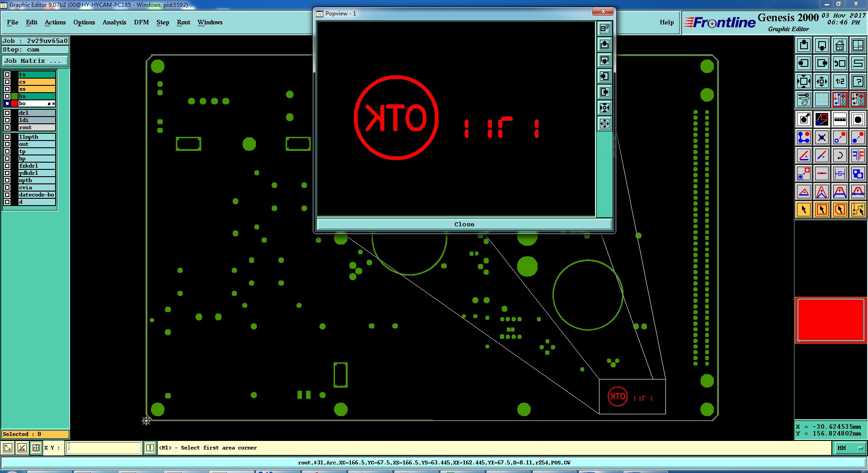
Task: Click the ruler measure tool icon
Action: (x=840, y=119)
